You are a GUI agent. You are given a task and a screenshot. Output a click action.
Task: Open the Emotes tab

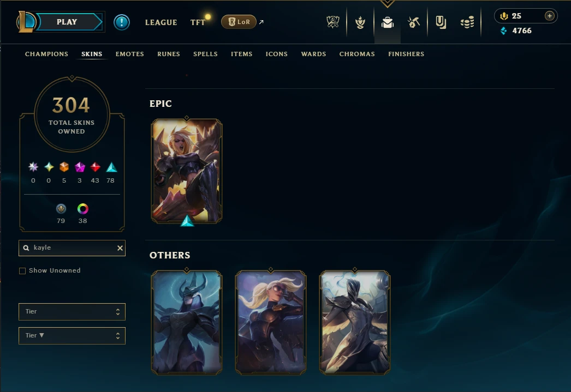click(129, 54)
